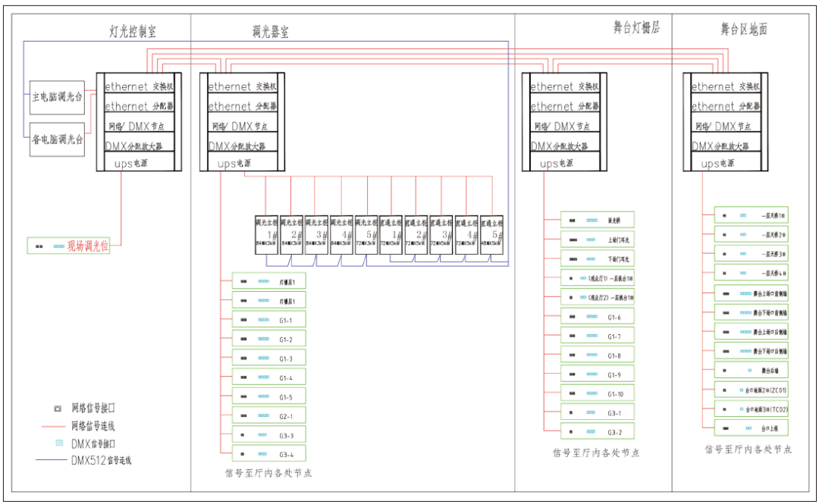This screenshot has width=819, height=504.
Task: Select the G1-8 node box
Action: 598,355
